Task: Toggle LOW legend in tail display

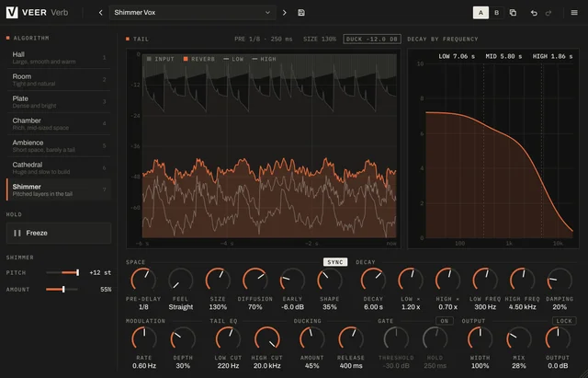Action: tap(233, 59)
